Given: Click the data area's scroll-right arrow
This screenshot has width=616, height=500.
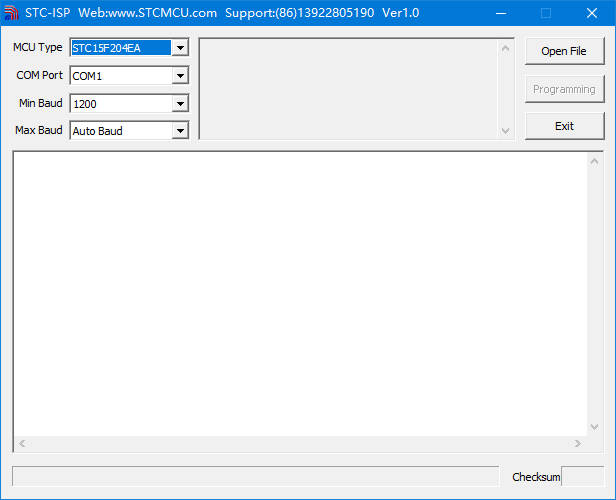Looking at the screenshot, I should (x=578, y=443).
